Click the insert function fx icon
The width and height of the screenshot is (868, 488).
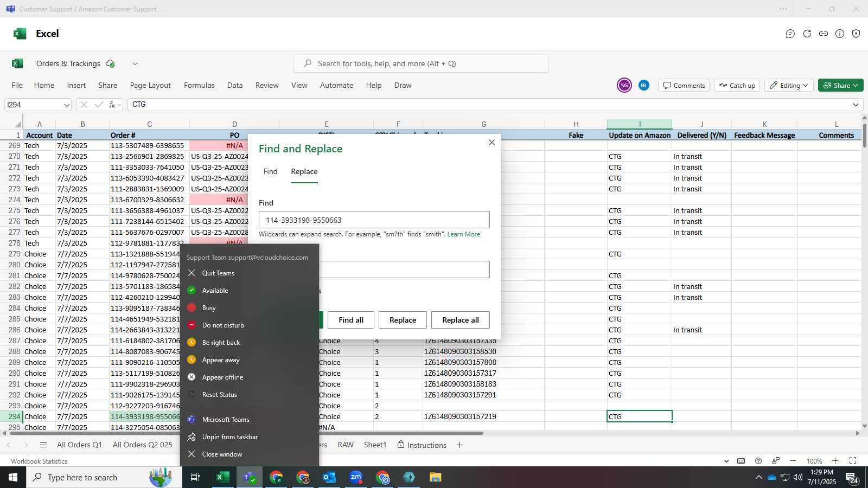(x=112, y=105)
